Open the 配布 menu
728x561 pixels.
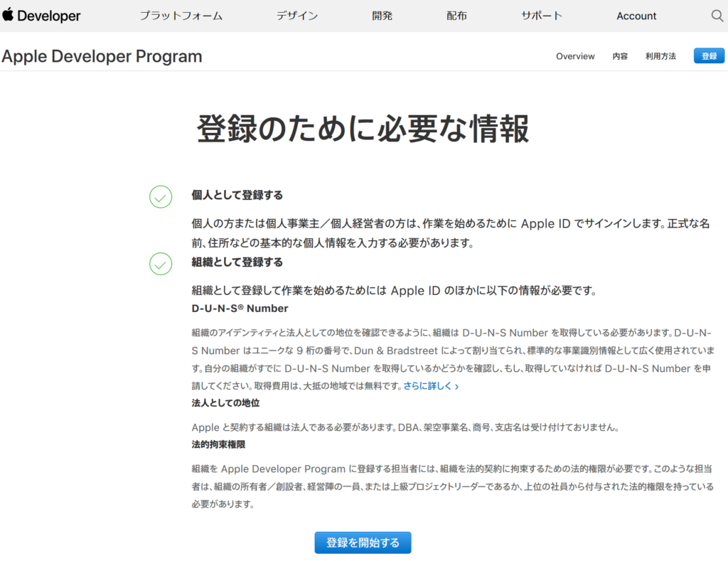[x=456, y=16]
